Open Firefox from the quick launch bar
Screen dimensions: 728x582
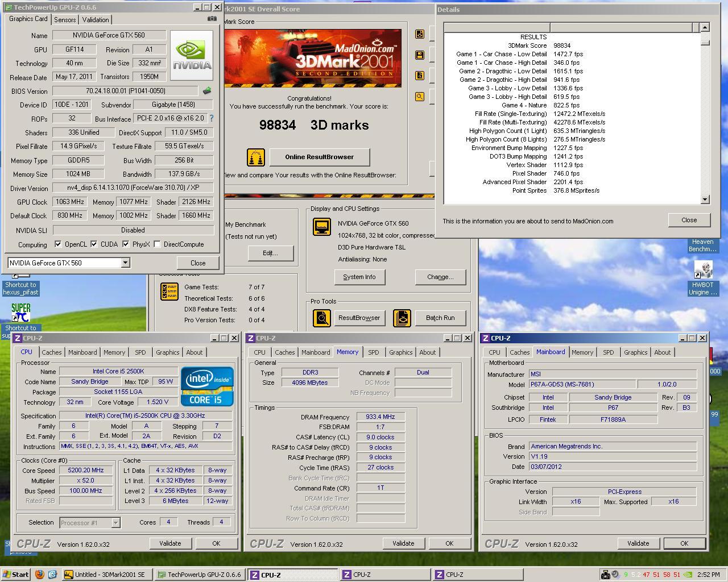(x=39, y=574)
